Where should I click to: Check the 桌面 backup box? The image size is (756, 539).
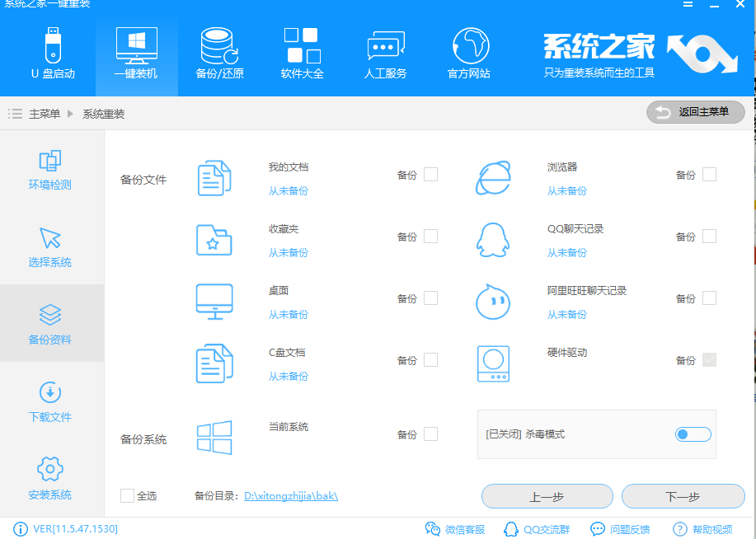pyautogui.click(x=432, y=298)
